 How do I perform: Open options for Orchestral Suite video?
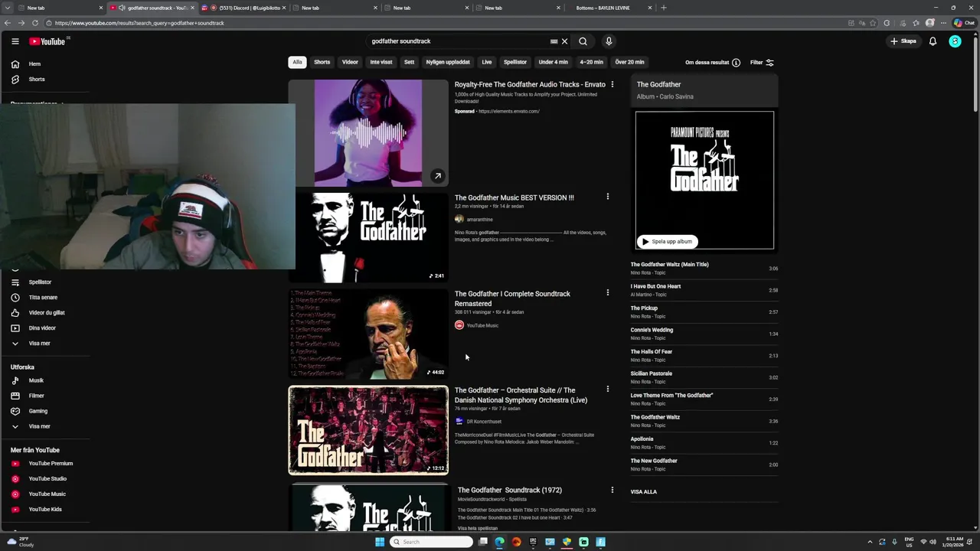pos(608,390)
